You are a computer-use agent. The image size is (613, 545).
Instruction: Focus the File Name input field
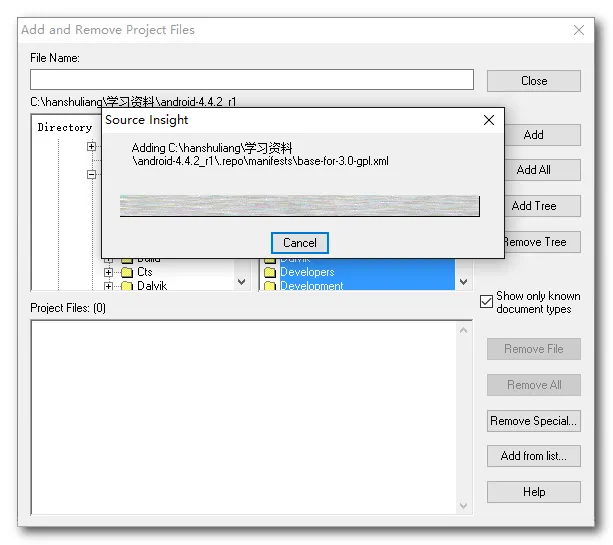click(252, 80)
